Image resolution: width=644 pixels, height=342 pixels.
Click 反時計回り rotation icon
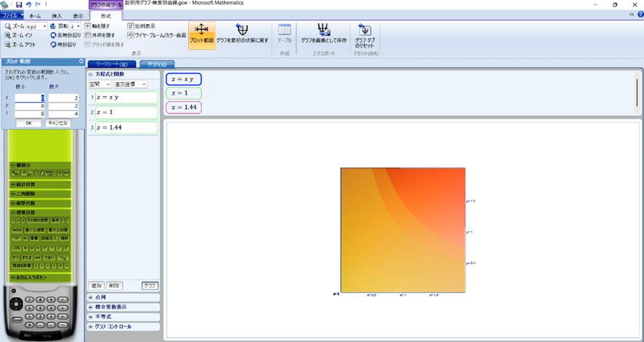pos(54,35)
